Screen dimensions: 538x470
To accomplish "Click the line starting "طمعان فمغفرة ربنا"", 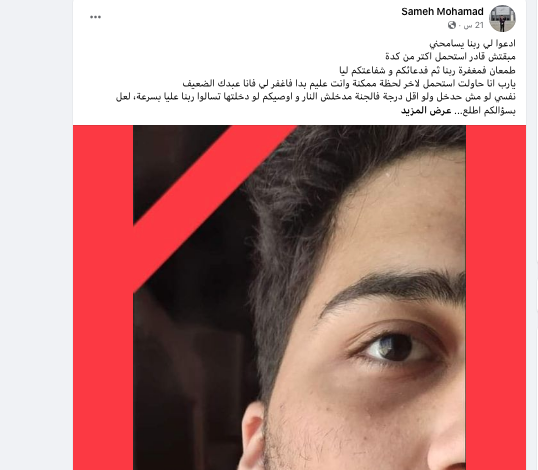I will (427, 70).
